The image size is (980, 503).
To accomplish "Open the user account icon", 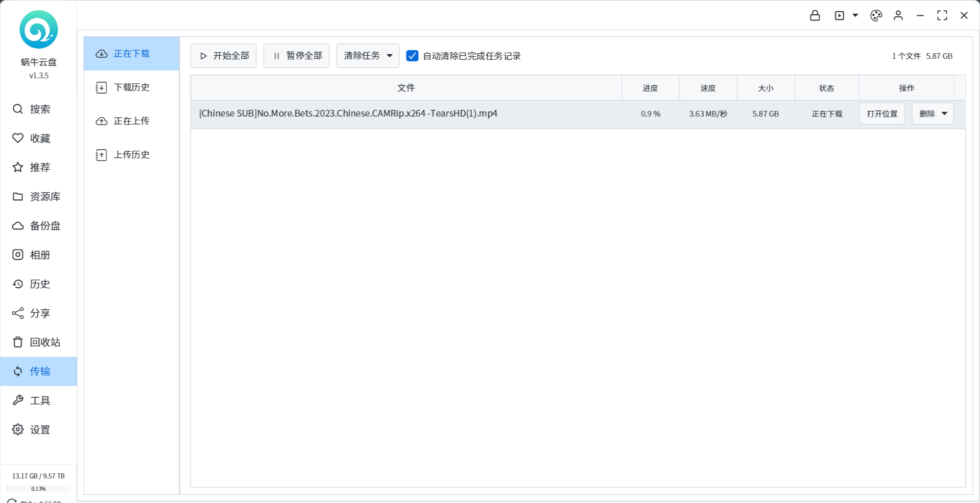I will point(898,15).
